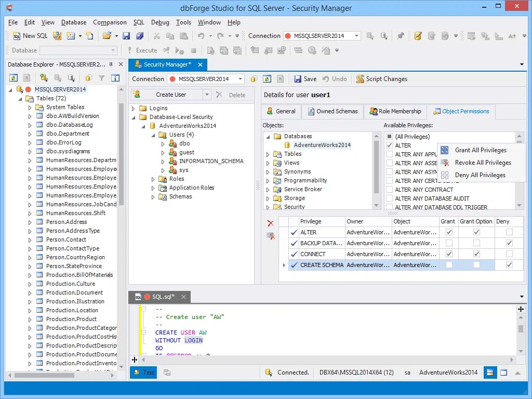Open the Tools menu
The width and height of the screenshot is (532, 399).
point(183,22)
